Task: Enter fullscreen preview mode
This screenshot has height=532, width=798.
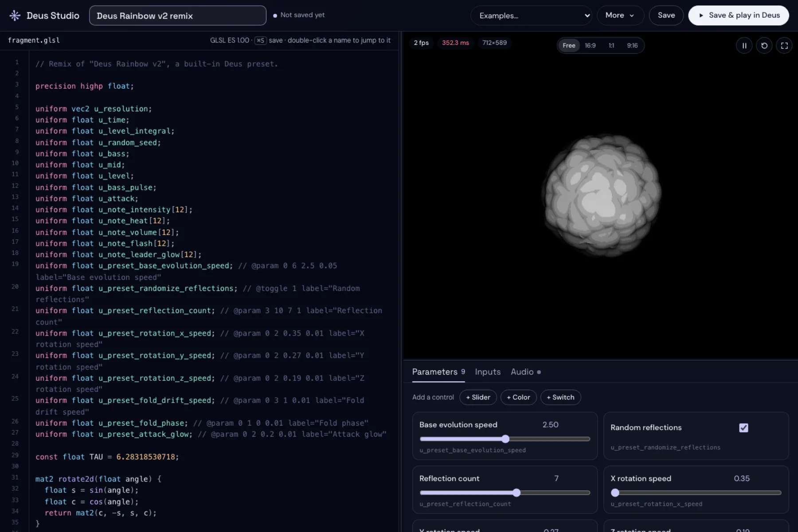Action: pos(784,46)
